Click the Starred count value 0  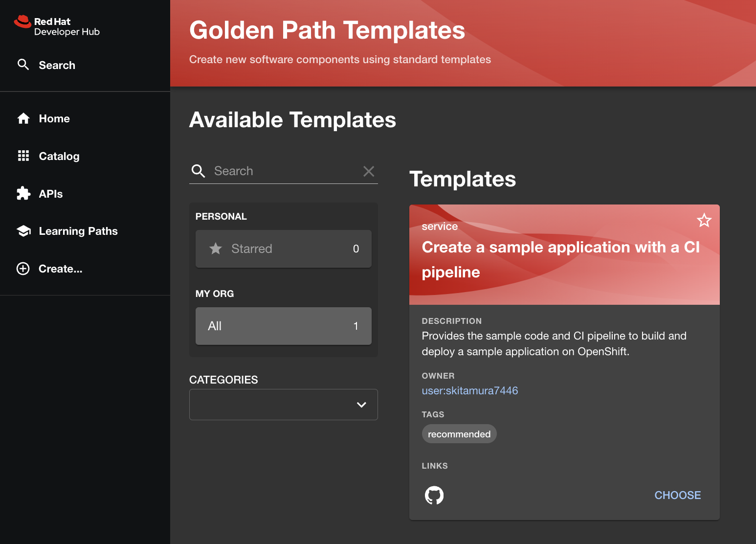(356, 249)
